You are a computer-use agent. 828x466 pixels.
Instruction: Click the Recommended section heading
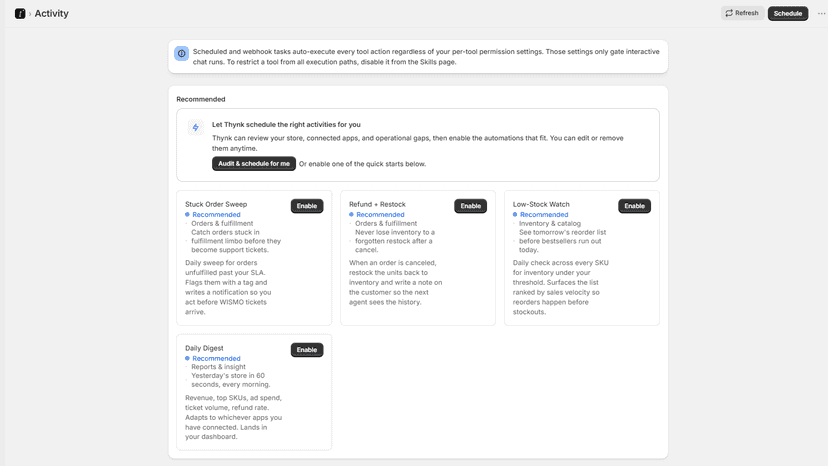click(201, 99)
